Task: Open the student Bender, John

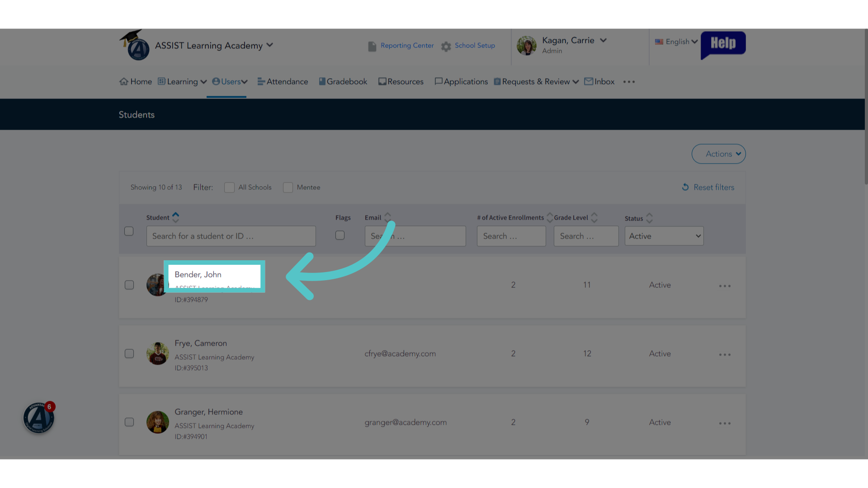Action: pos(198,274)
